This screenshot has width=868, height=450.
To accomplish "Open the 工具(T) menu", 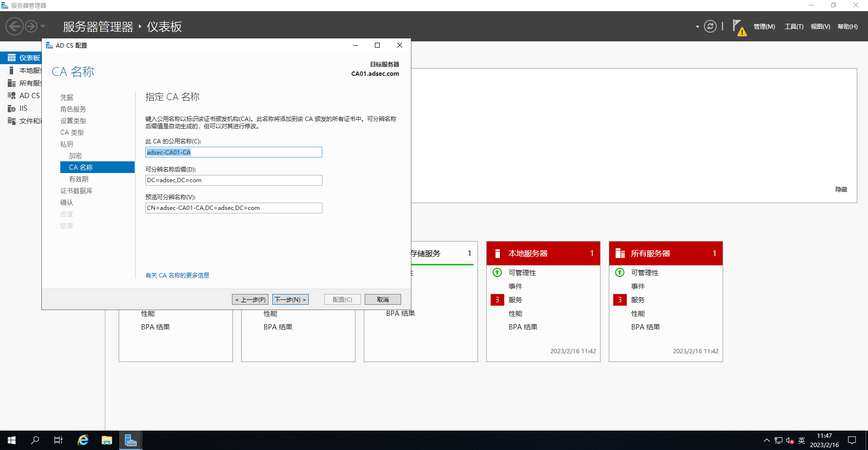I will (794, 27).
